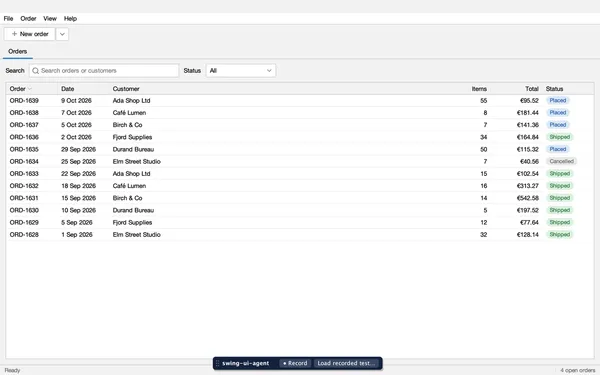Select order ORD-1632
This screenshot has width=600, height=375.
coord(300,186)
